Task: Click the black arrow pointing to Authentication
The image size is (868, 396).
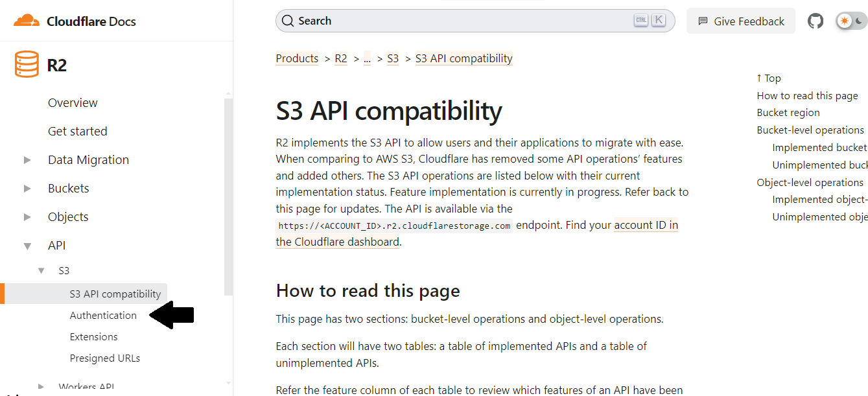Action: 172,315
